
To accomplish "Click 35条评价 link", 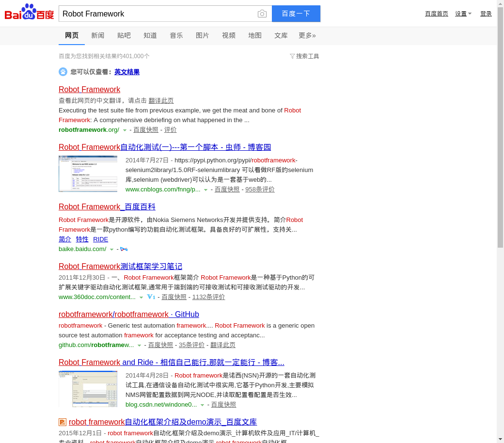I will (x=191, y=345).
